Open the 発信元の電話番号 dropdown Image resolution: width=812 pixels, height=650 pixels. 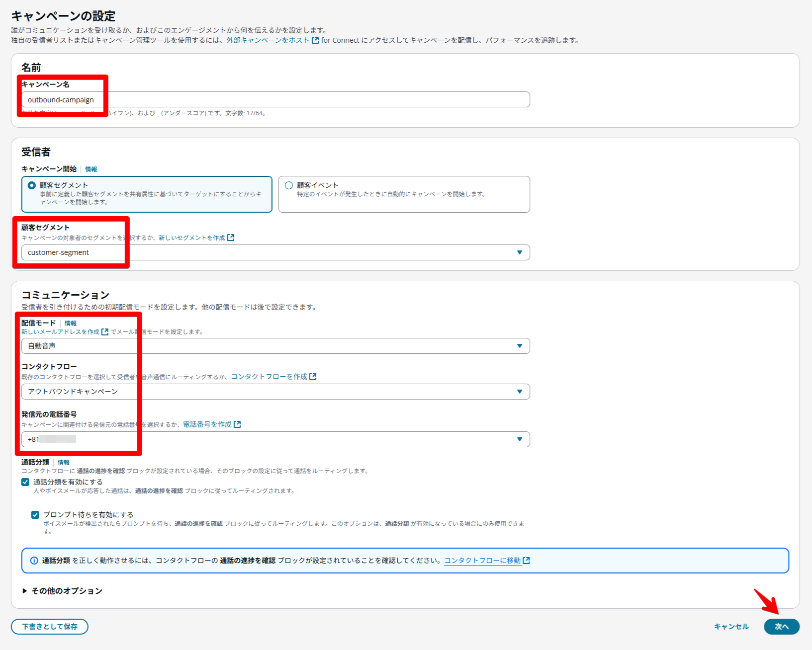tap(275, 439)
